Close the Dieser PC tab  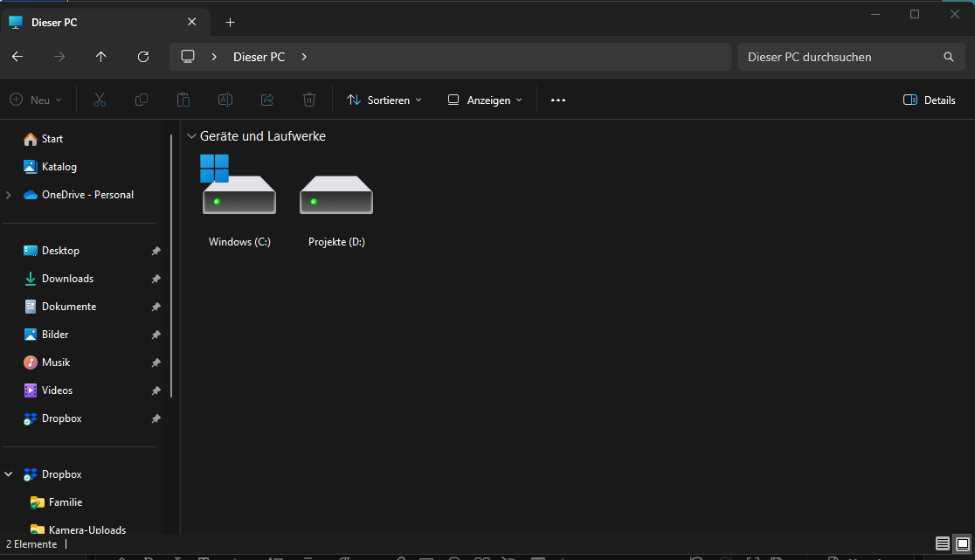pyautogui.click(x=191, y=22)
